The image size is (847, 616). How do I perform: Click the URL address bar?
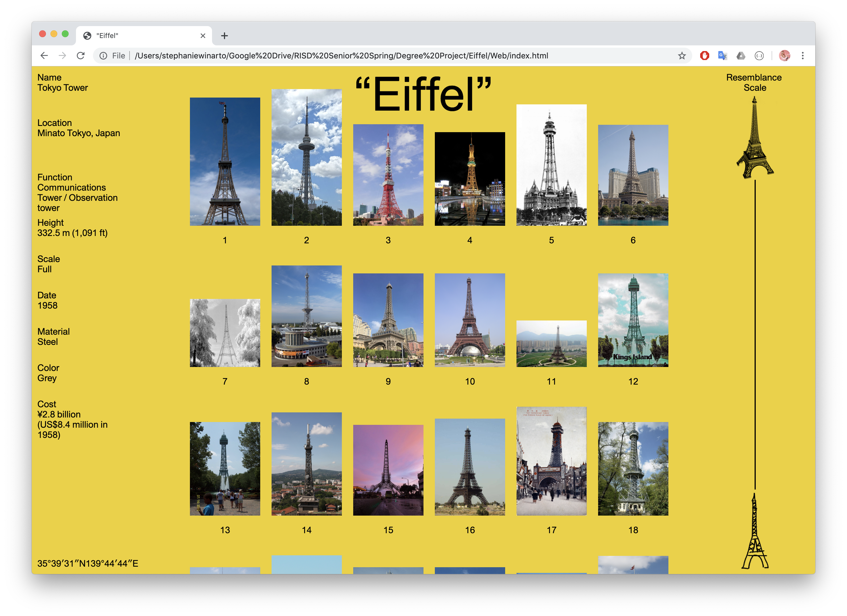click(x=373, y=56)
